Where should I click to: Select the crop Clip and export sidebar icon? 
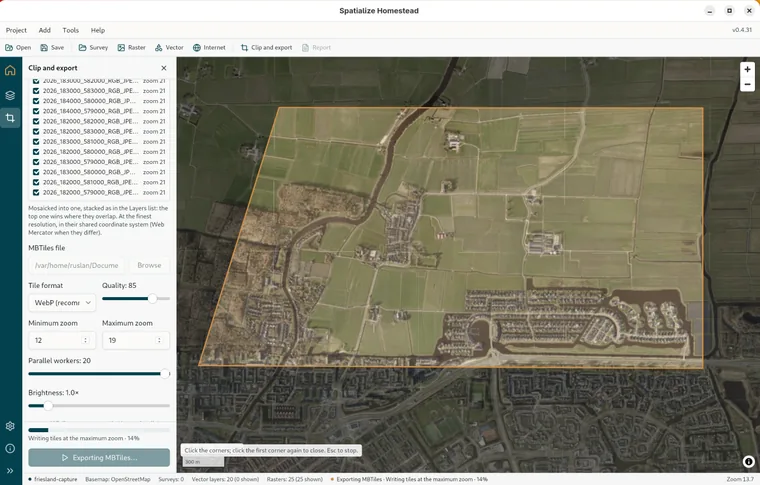click(10, 118)
